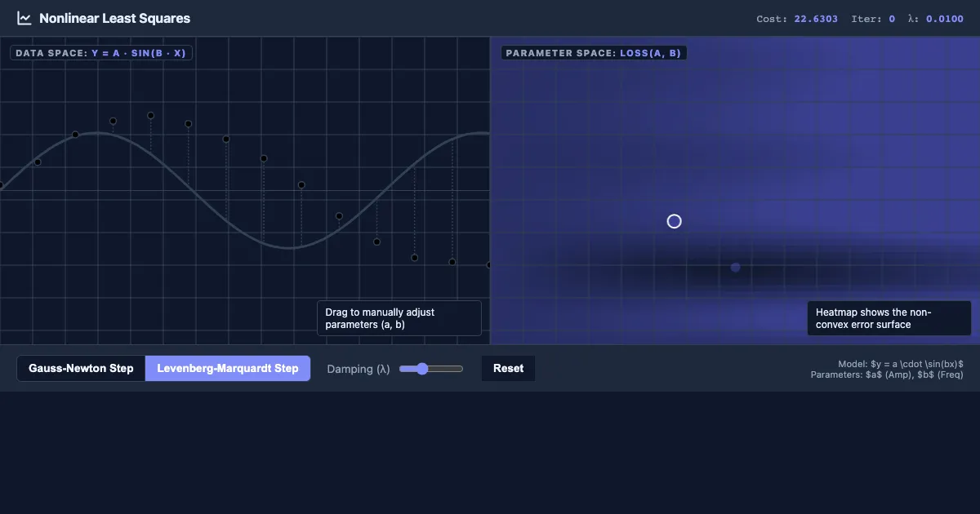Screen dimensions: 980x514
Task: Click the dark minimum dot on heatmap
Action: click(735, 267)
